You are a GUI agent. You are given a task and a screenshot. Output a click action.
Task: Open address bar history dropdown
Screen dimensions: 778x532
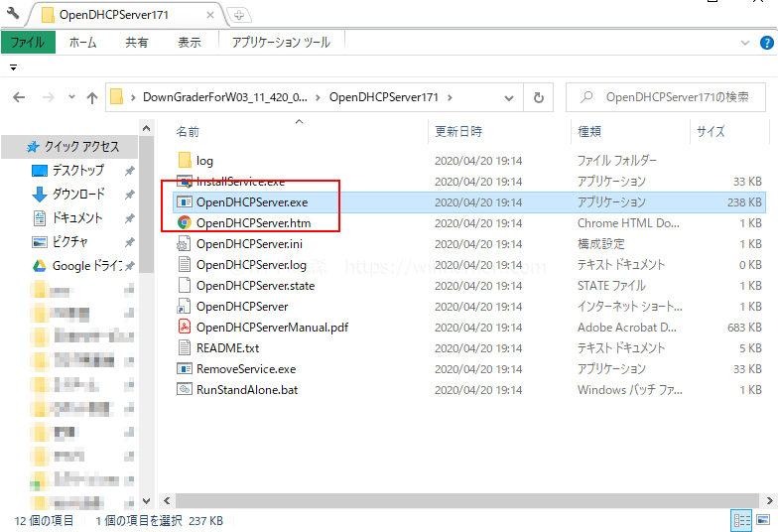point(508,97)
